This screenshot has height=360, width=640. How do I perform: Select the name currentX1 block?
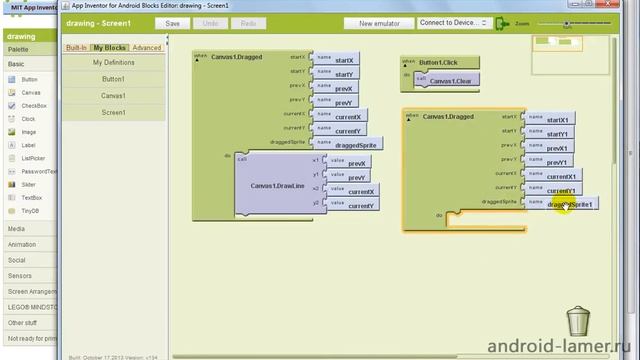552,175
